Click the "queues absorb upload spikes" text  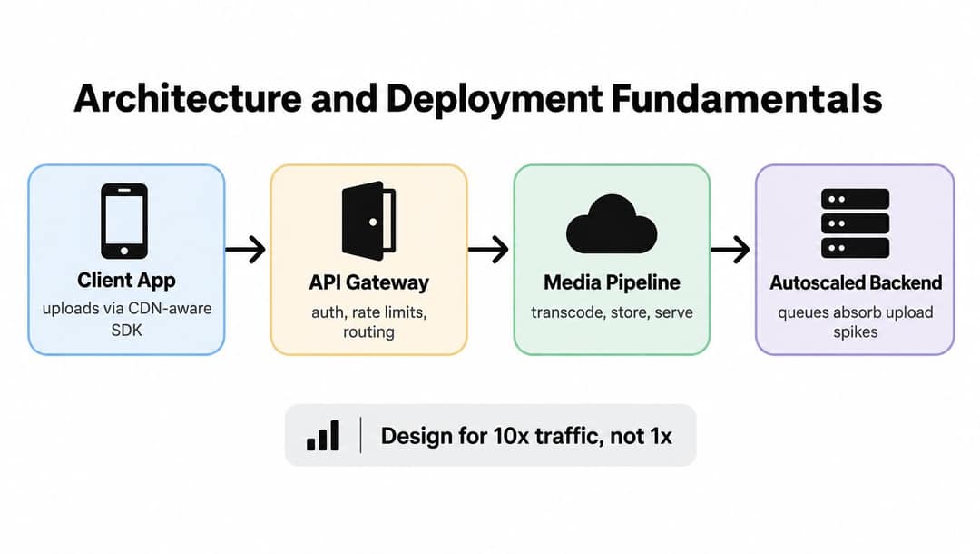pyautogui.click(x=855, y=322)
